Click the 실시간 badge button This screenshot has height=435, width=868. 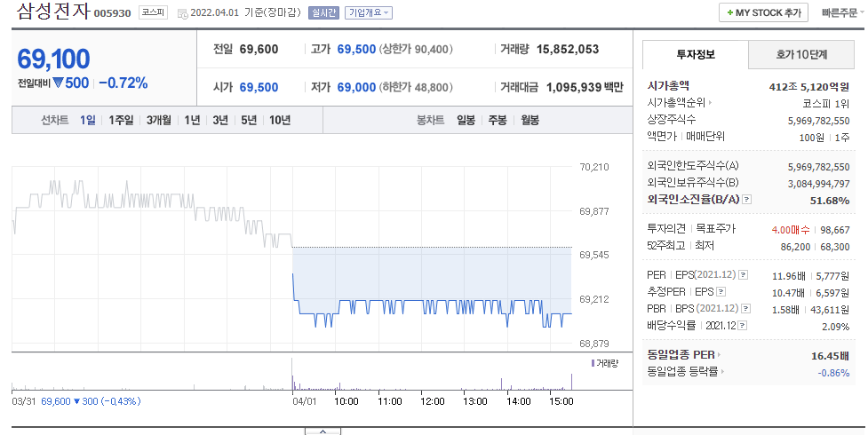(323, 12)
